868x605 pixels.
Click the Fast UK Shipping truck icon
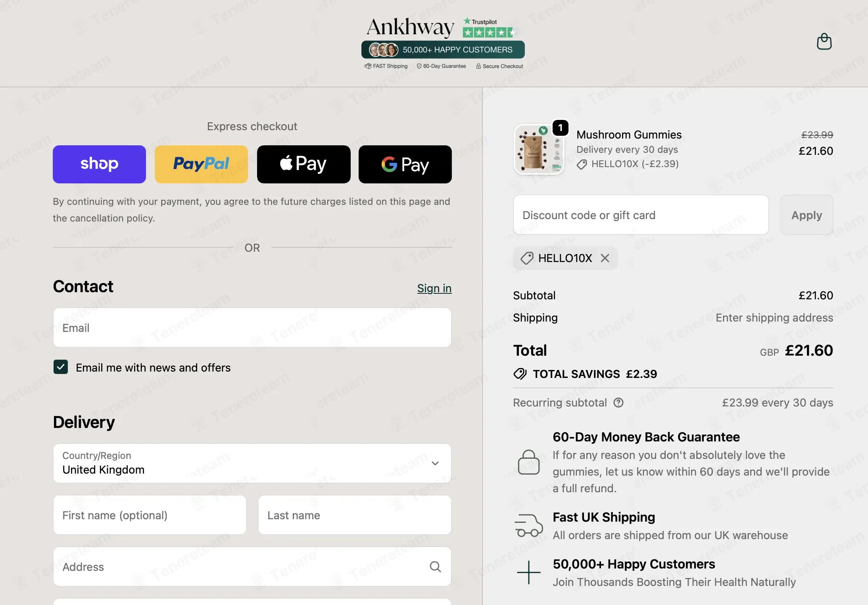point(529,526)
